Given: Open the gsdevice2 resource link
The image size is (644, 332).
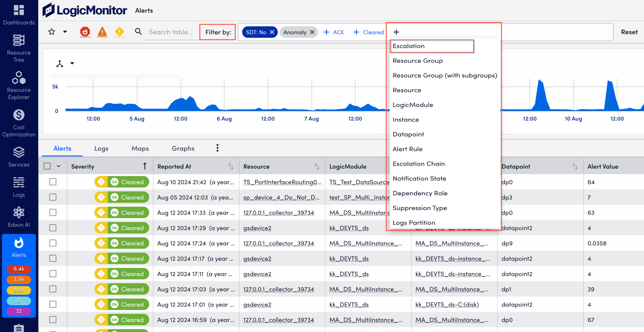Looking at the screenshot, I should 257,228.
